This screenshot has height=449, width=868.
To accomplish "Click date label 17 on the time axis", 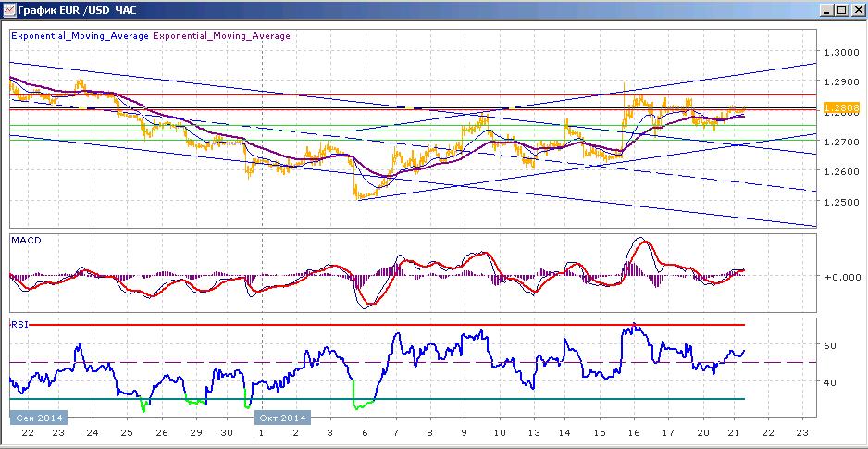I will (x=668, y=433).
